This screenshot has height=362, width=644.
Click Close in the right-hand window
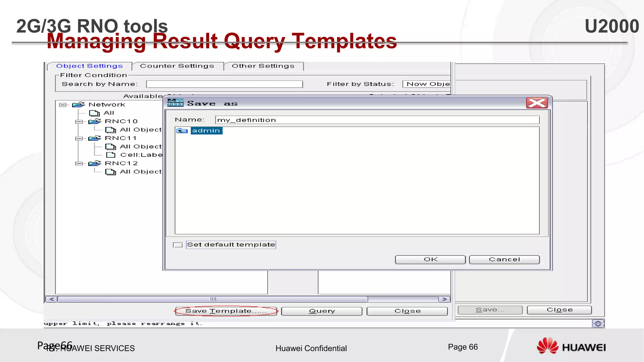click(x=559, y=310)
